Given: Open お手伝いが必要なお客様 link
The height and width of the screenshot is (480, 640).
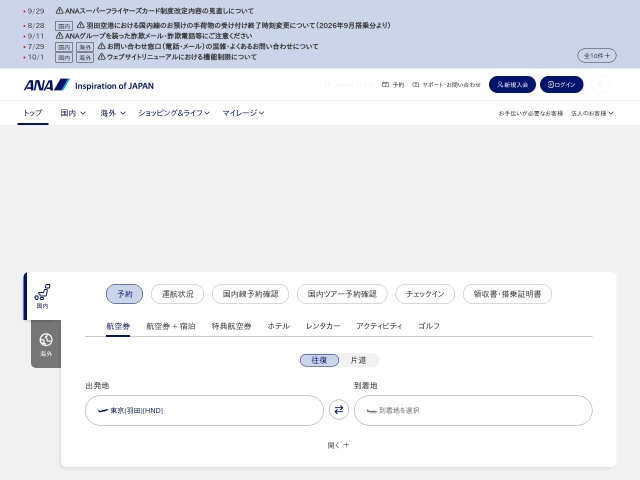Looking at the screenshot, I should [x=531, y=113].
